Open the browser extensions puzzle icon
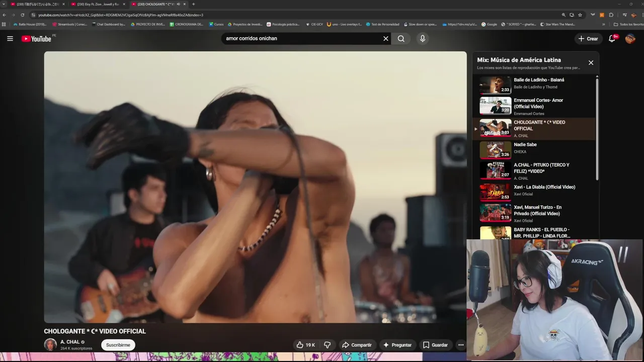This screenshot has width=644, height=362. point(611,15)
